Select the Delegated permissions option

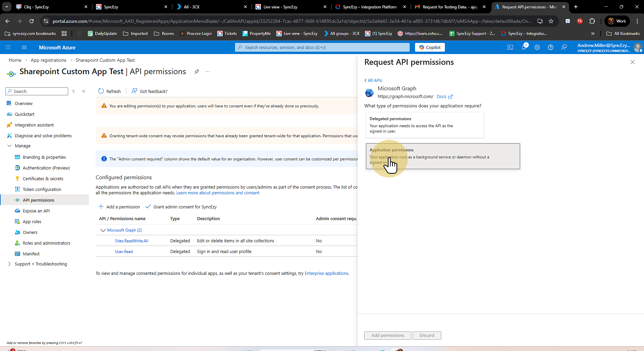[424, 125]
